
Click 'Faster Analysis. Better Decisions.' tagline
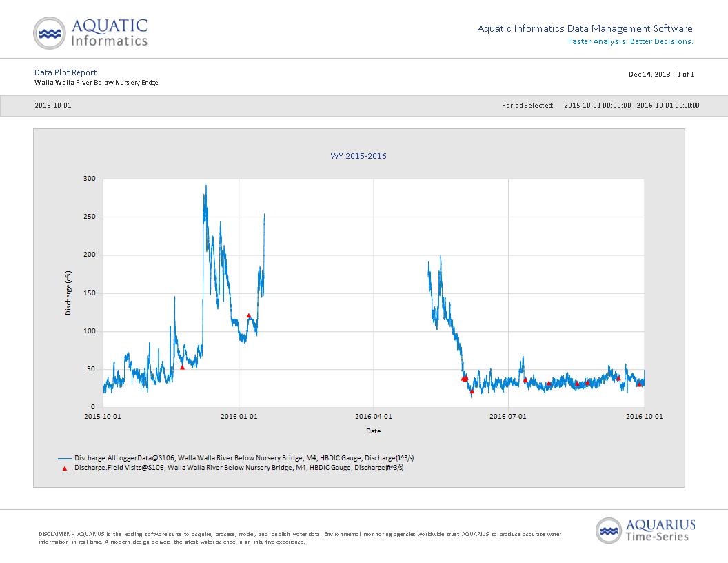631,42
